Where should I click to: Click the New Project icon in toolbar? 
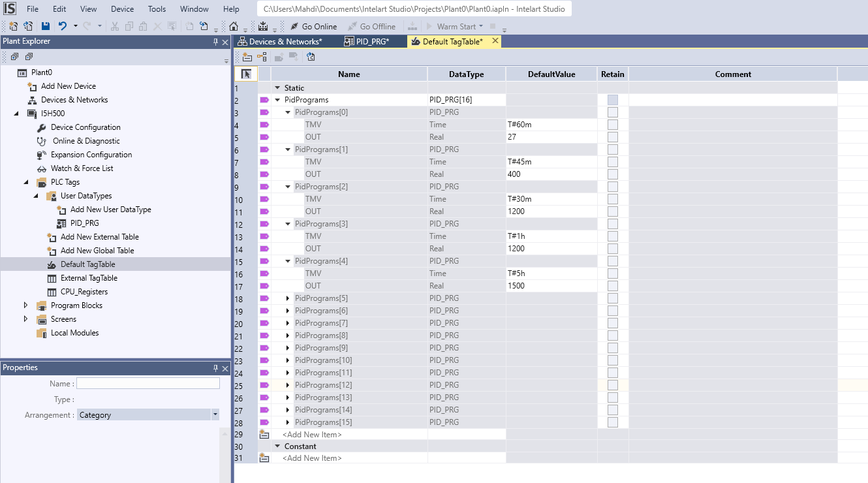click(12, 26)
